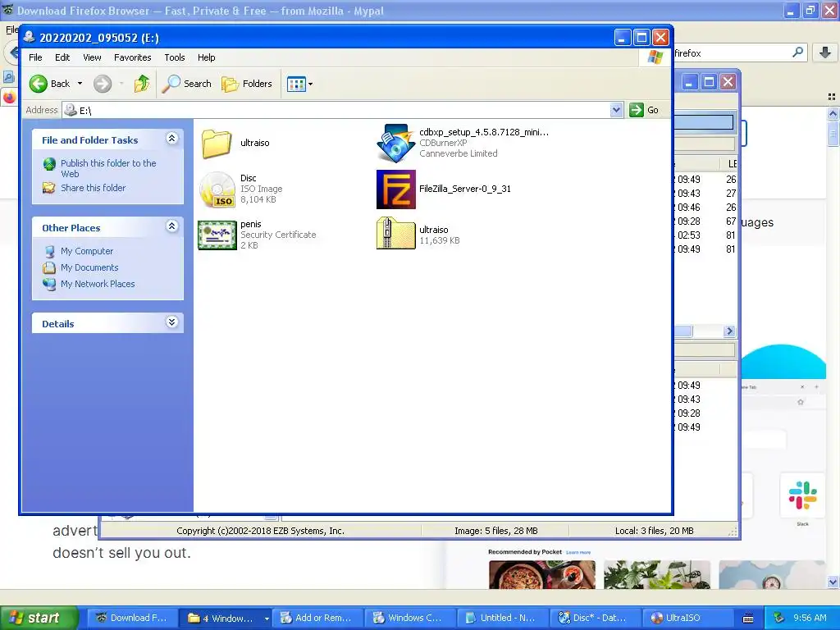Click the Go button
The height and width of the screenshot is (630, 840).
point(645,110)
